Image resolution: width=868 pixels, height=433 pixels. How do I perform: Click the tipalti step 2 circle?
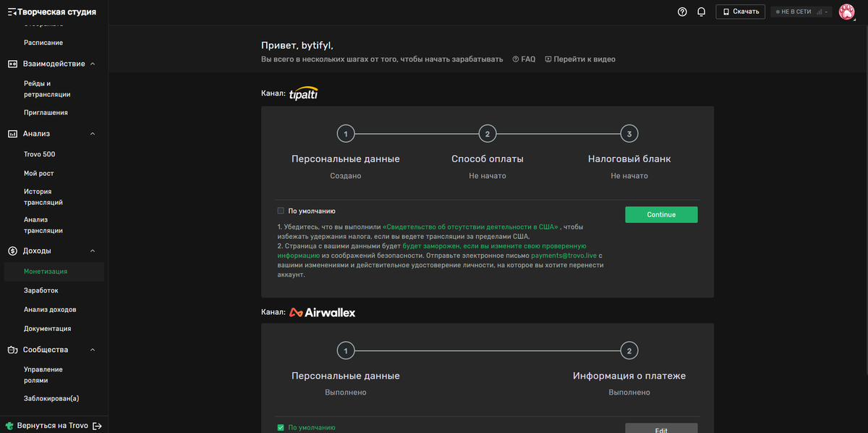tap(488, 134)
